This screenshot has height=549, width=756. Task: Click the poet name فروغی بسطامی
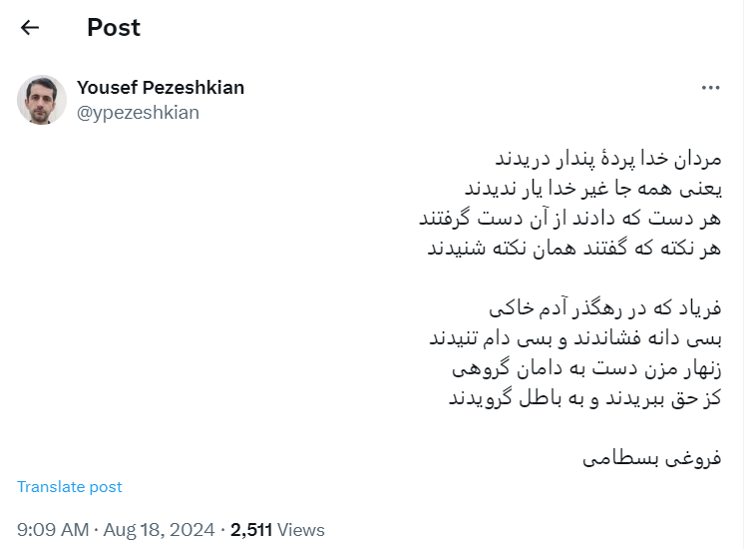(x=652, y=459)
